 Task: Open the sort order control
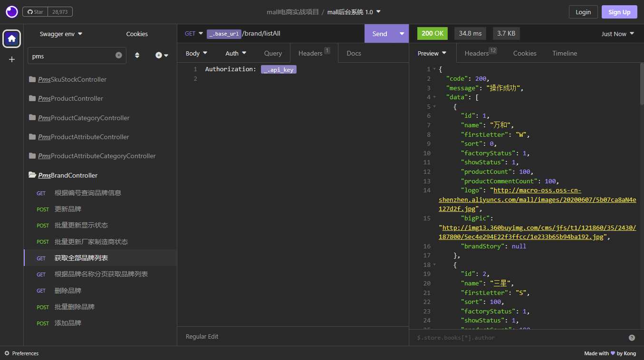click(137, 56)
